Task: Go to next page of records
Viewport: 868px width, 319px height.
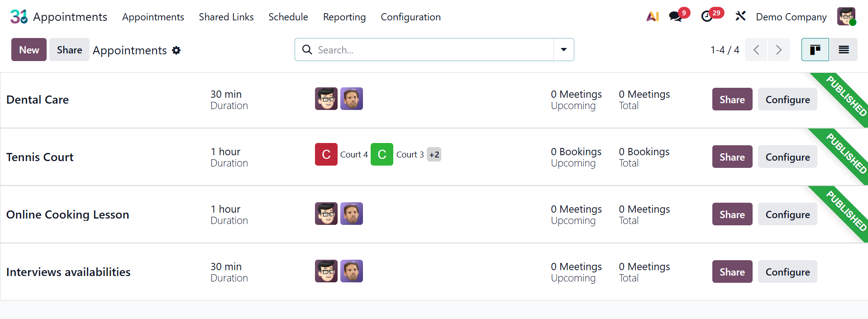Action: 779,50
